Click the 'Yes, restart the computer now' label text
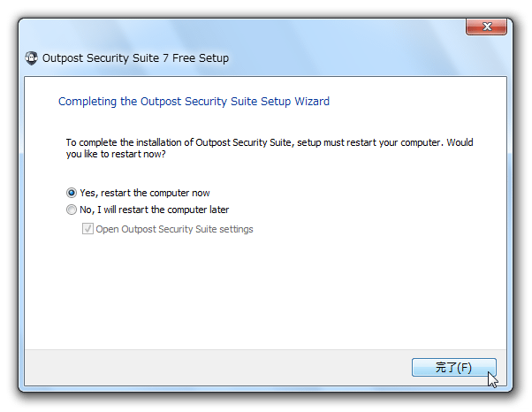 (145, 193)
